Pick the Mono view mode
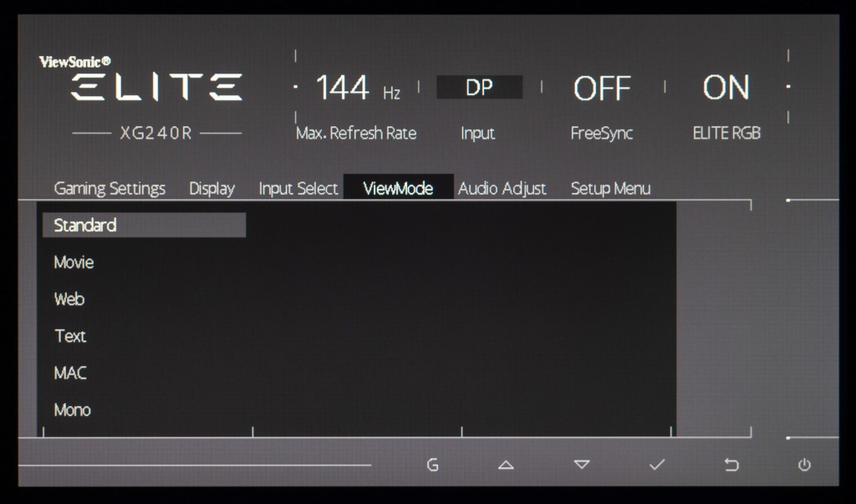This screenshot has width=856, height=504. pyautogui.click(x=72, y=410)
